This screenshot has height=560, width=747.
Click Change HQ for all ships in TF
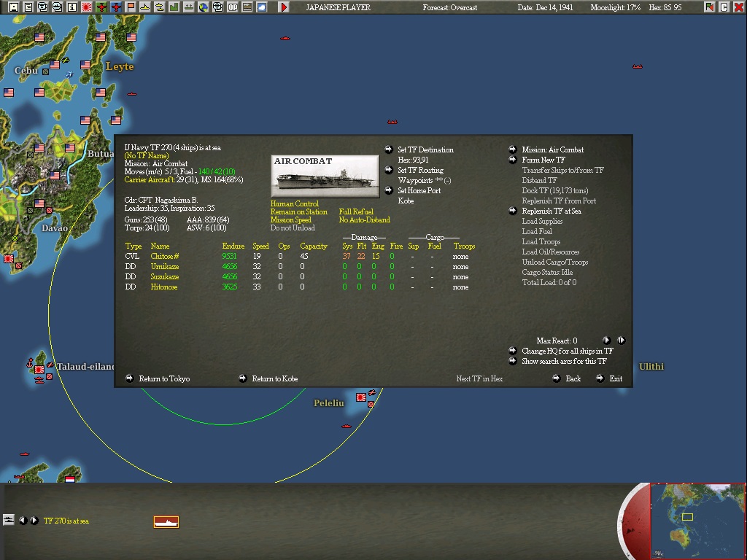[x=568, y=351]
